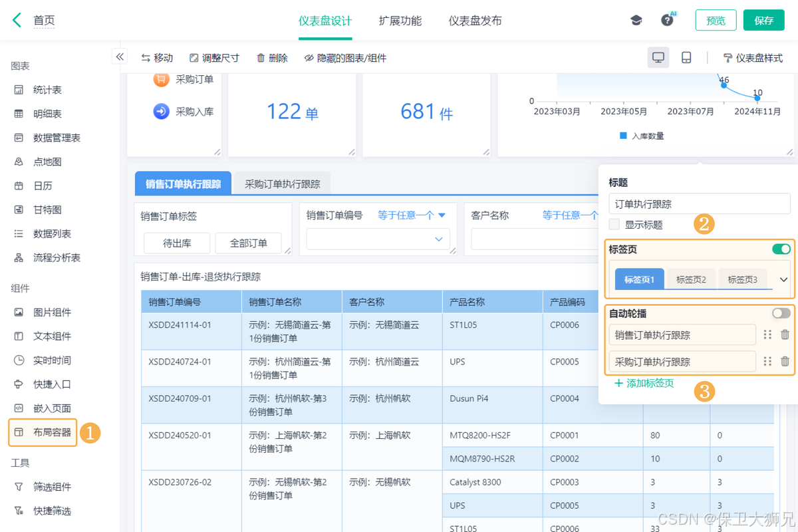The image size is (798, 532).
Task: Delete the 采购订单执行跟踪 tab entry
Action: 785,361
